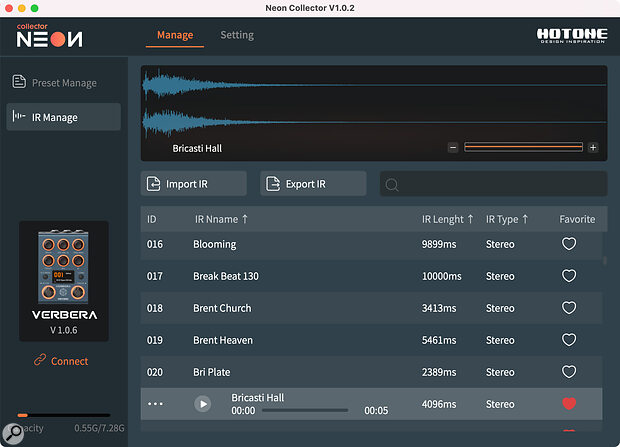The image size is (620, 447).
Task: Unfavorite the Bricasti Hall IR
Action: click(569, 403)
